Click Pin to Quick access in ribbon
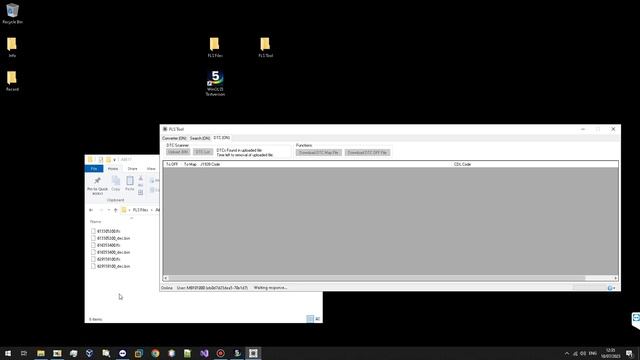This screenshot has width=640, height=360. [98, 186]
